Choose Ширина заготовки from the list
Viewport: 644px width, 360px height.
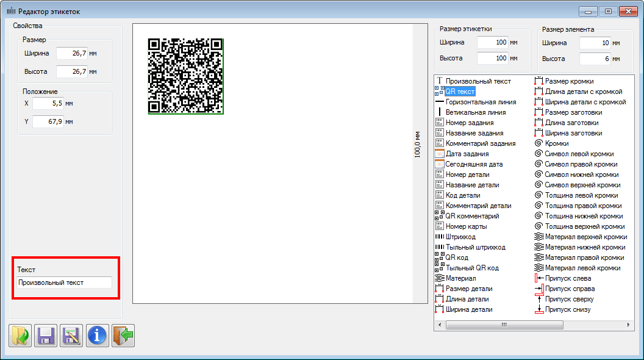coord(573,133)
